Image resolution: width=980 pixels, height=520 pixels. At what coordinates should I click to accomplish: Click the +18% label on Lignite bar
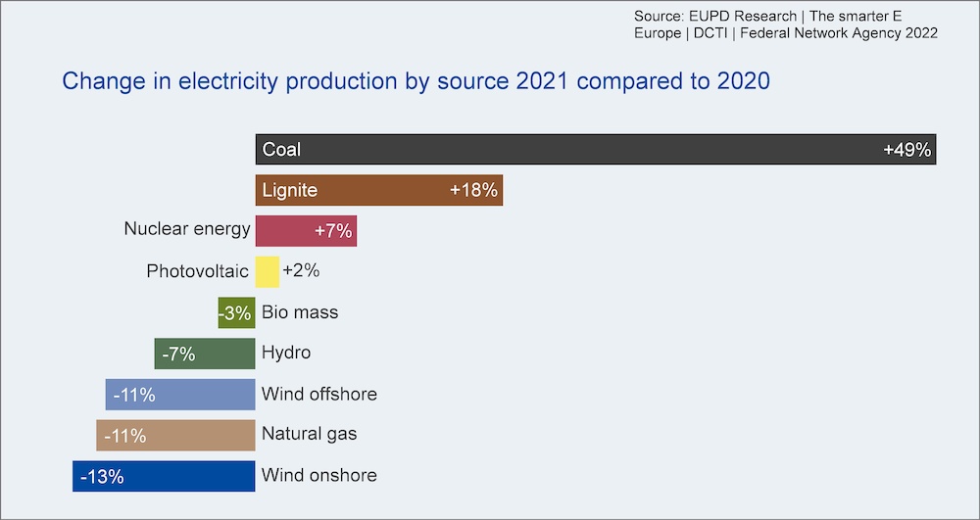473,190
